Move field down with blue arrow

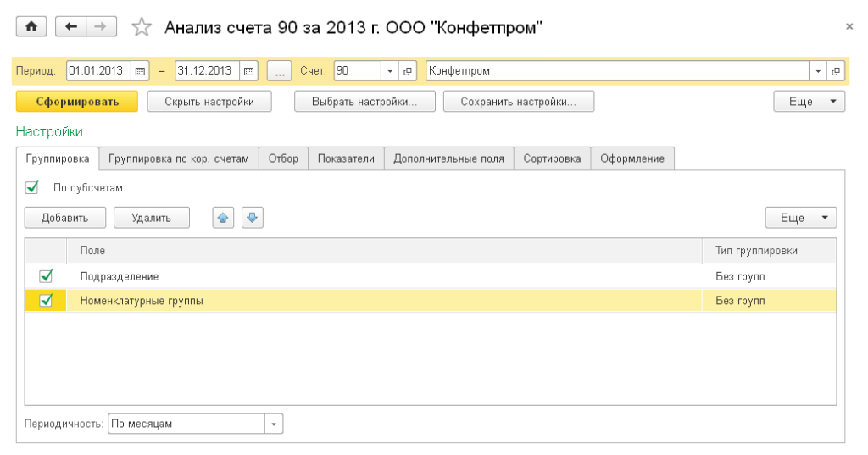point(253,218)
